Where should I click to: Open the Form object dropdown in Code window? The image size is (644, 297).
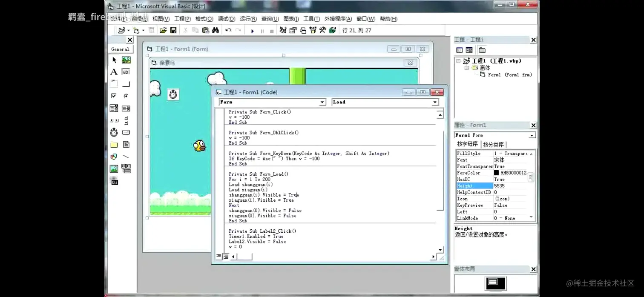pos(322,102)
